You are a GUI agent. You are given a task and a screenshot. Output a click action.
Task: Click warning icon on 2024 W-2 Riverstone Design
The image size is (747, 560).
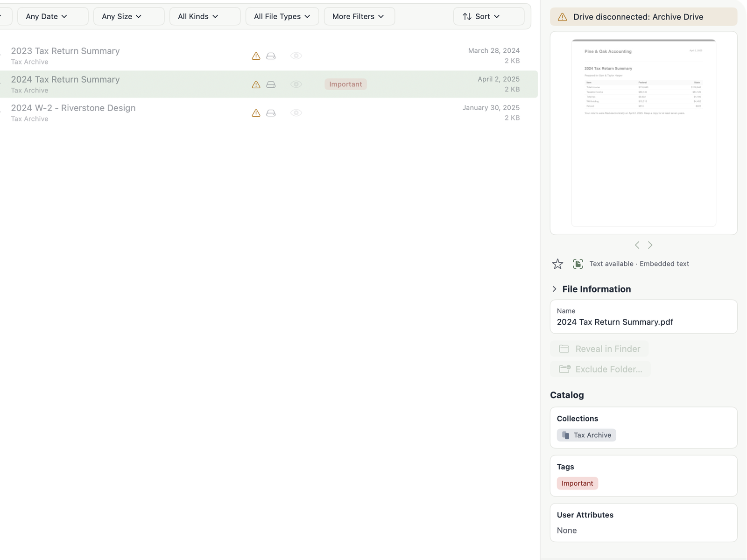(x=256, y=113)
